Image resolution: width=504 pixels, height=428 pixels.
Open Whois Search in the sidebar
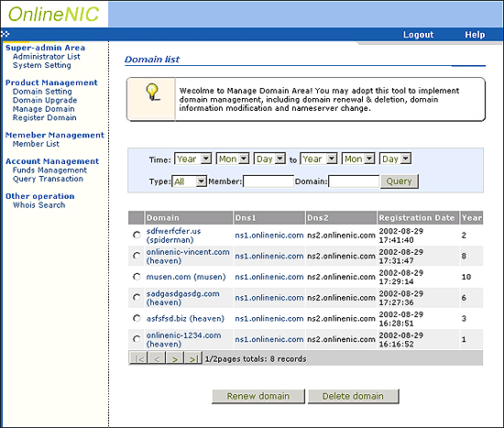pos(38,205)
